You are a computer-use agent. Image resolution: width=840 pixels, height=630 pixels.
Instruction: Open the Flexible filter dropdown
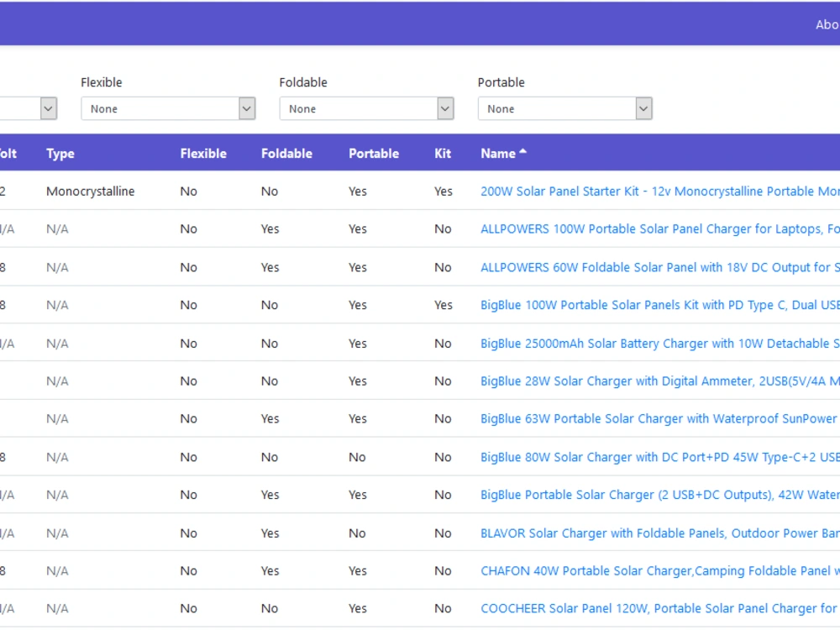coord(168,108)
